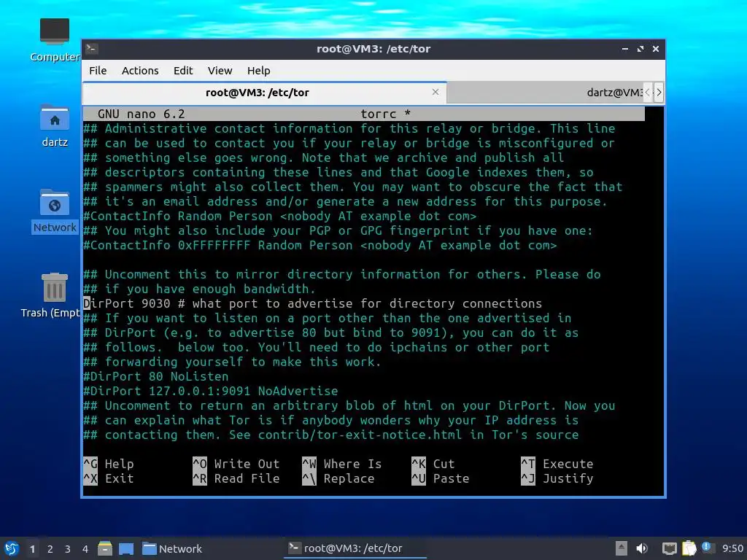Click the '^X Exit' nano shortcut
Image resolution: width=747 pixels, height=560 pixels.
(109, 478)
